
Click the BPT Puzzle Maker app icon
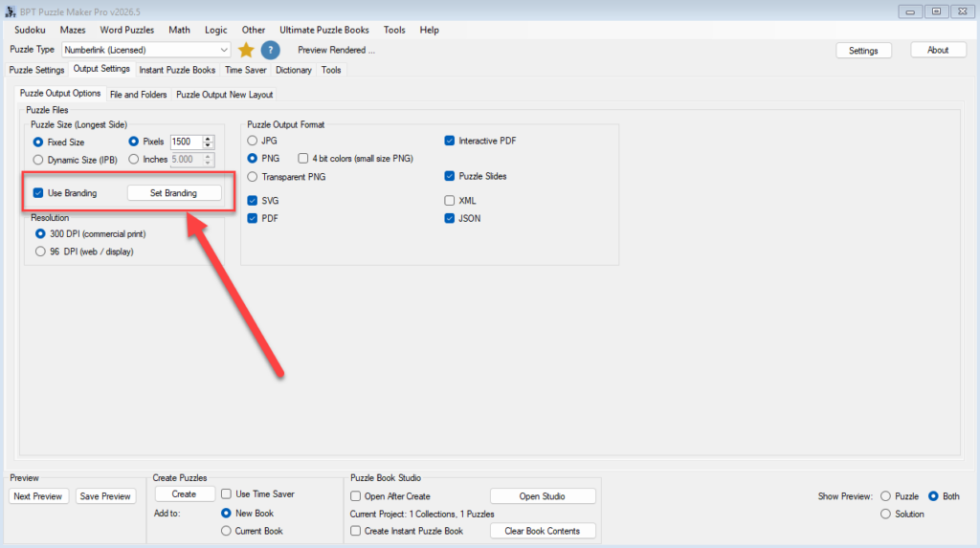coord(10,11)
